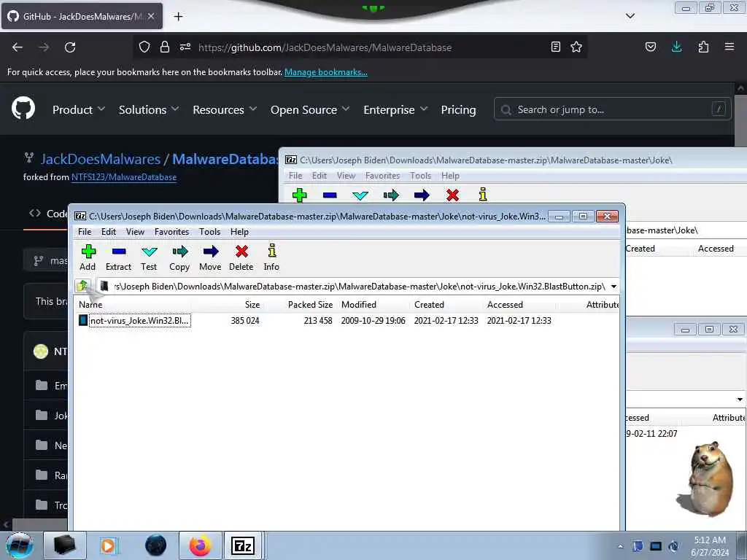Image resolution: width=747 pixels, height=560 pixels.
Task: Open the Windows Start menu
Action: tap(19, 545)
